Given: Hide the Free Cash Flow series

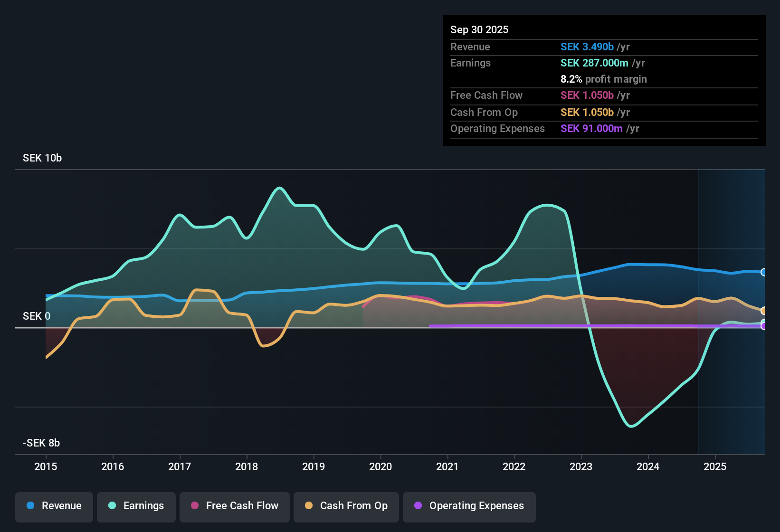Looking at the screenshot, I should 235,506.
